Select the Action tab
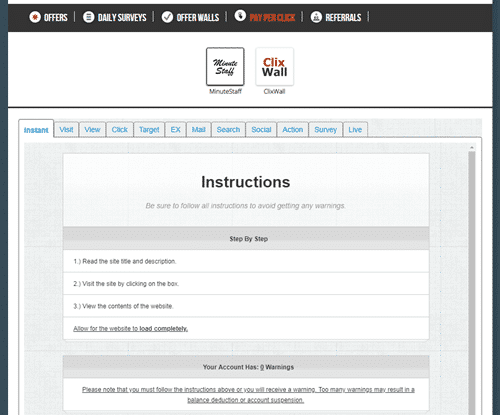 (x=293, y=129)
